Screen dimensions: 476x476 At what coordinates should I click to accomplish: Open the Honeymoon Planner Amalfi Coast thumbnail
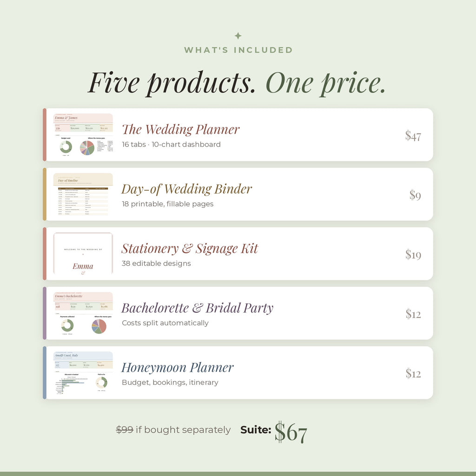click(83, 373)
